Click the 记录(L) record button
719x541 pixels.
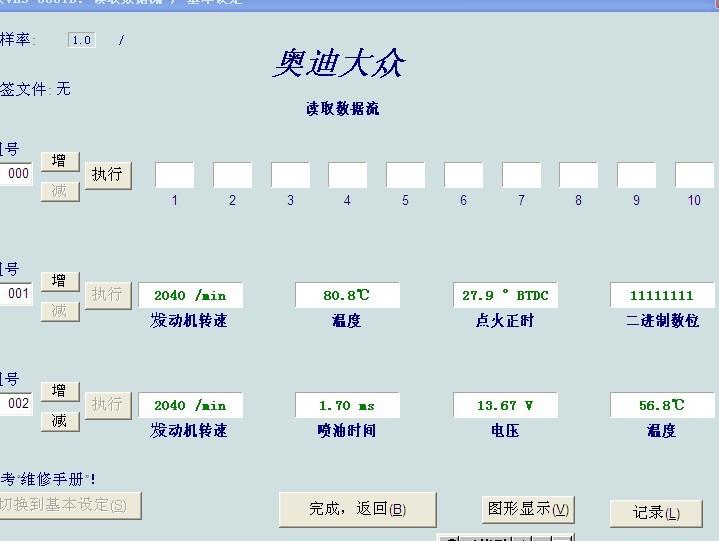(x=655, y=513)
